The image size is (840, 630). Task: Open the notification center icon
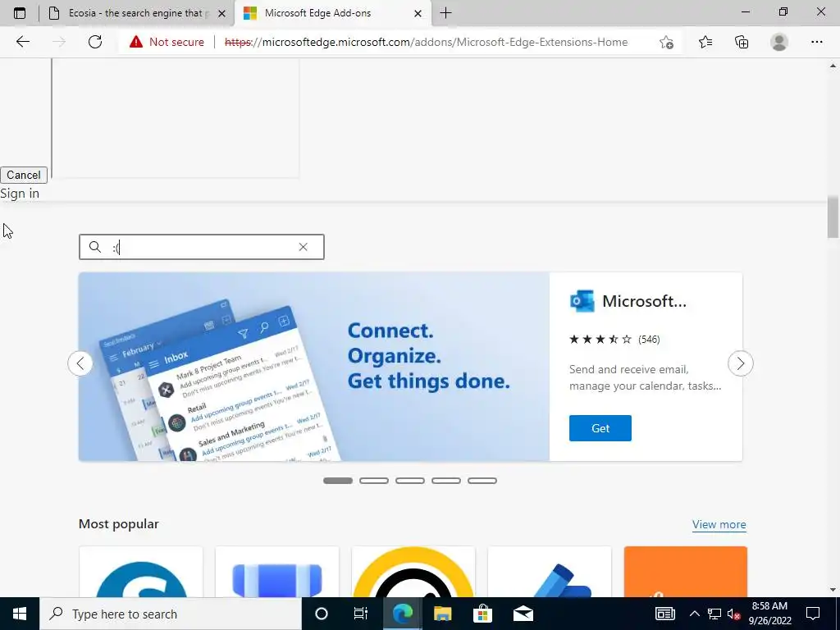pos(813,614)
